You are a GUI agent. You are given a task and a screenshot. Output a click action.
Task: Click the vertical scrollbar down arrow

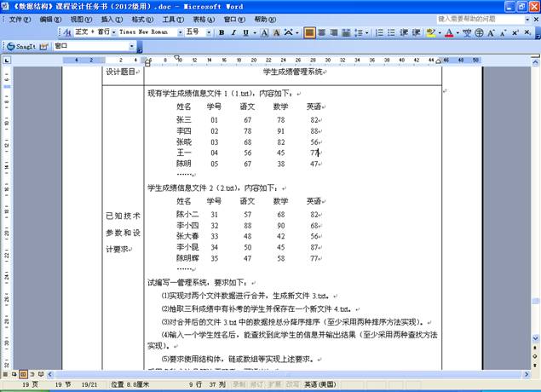click(535, 338)
